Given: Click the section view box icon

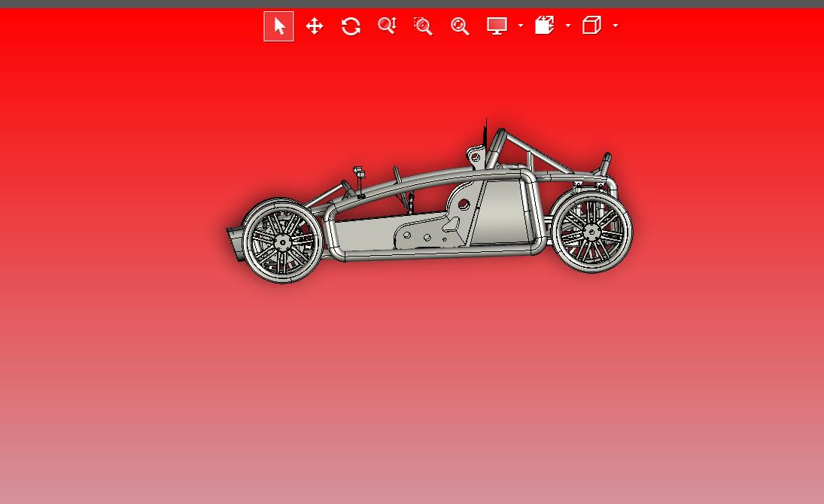Looking at the screenshot, I should coord(544,26).
